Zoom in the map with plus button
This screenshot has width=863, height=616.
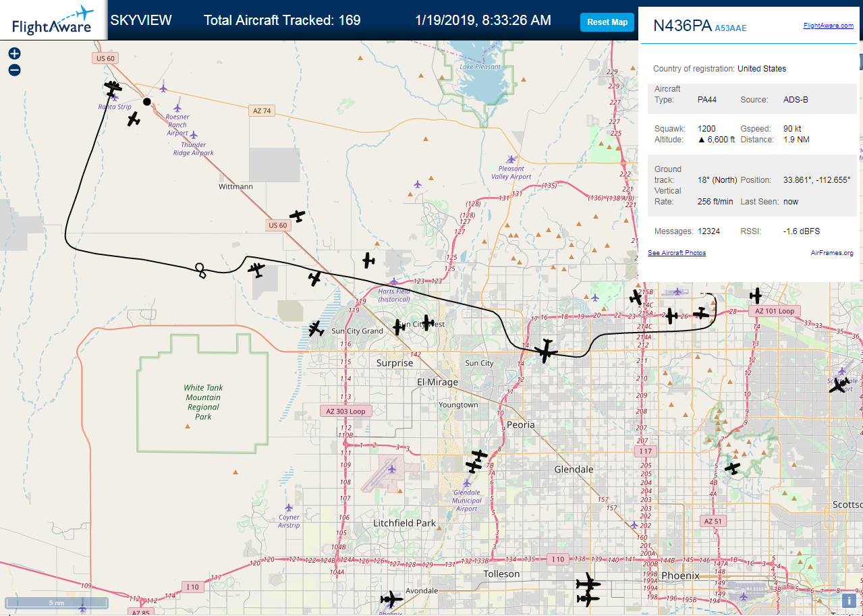[x=14, y=53]
